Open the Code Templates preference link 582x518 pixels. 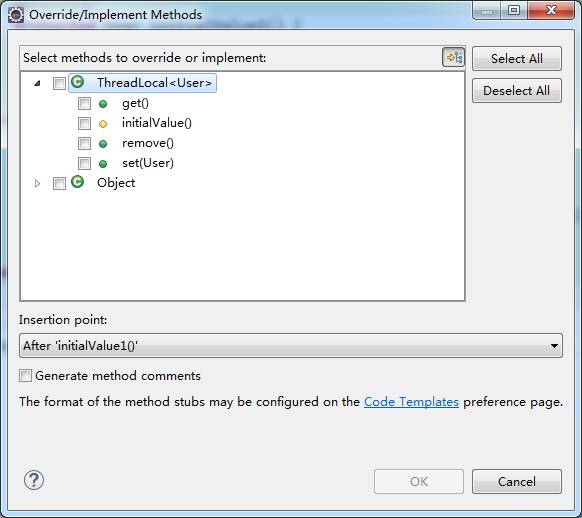[x=411, y=402]
